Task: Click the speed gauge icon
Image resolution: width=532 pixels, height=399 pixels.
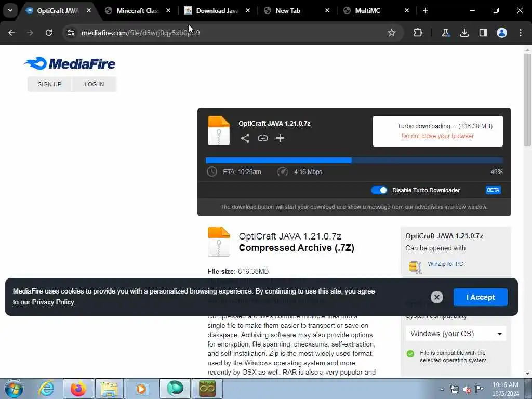Action: point(282,171)
